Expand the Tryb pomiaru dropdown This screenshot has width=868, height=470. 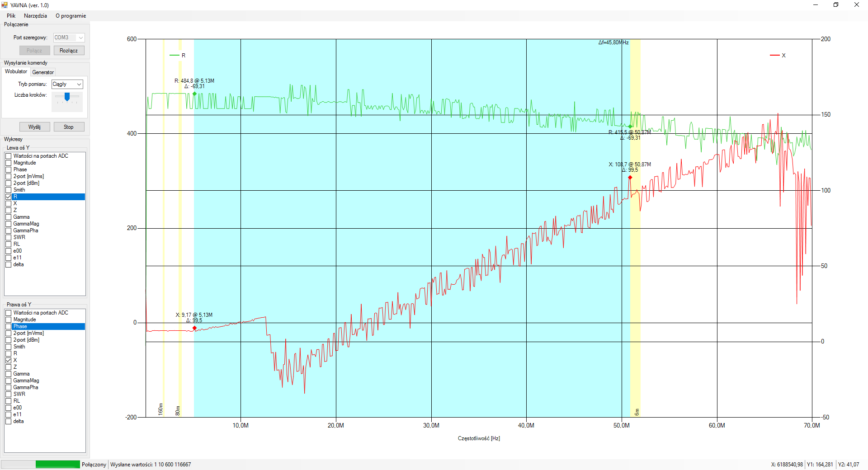point(79,85)
